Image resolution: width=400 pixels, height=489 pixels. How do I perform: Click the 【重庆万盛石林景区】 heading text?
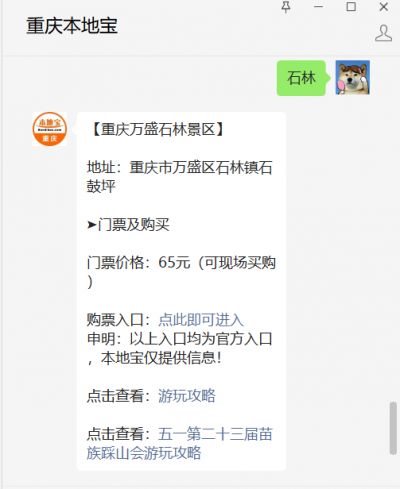tap(158, 129)
